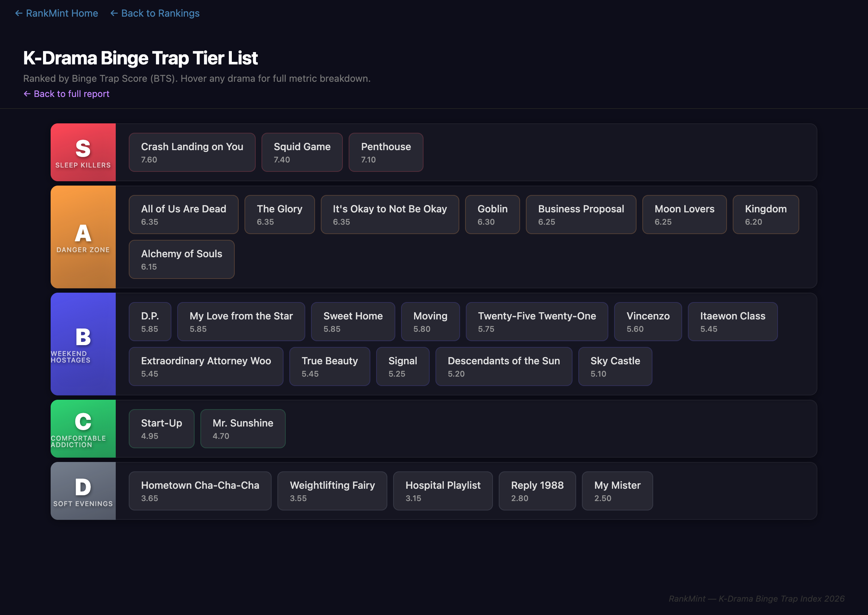This screenshot has height=615, width=868.
Task: Click the D tier Soft Evenings badge
Action: [x=83, y=491]
